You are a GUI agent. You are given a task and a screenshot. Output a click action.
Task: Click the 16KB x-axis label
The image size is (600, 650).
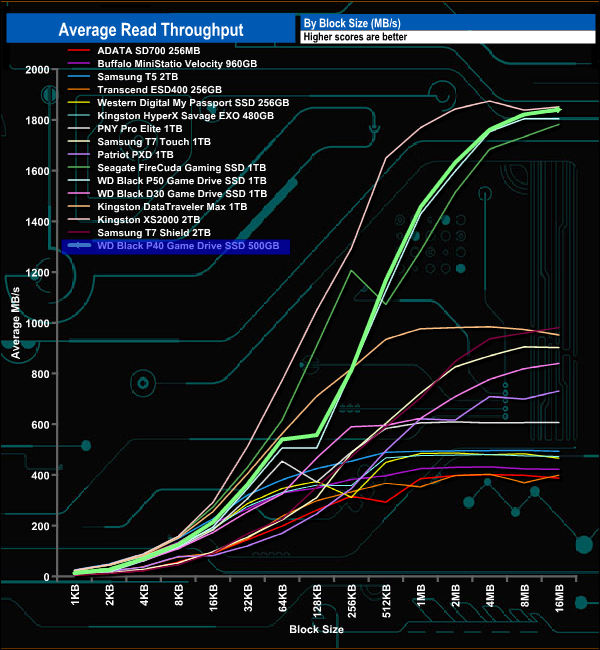213,598
